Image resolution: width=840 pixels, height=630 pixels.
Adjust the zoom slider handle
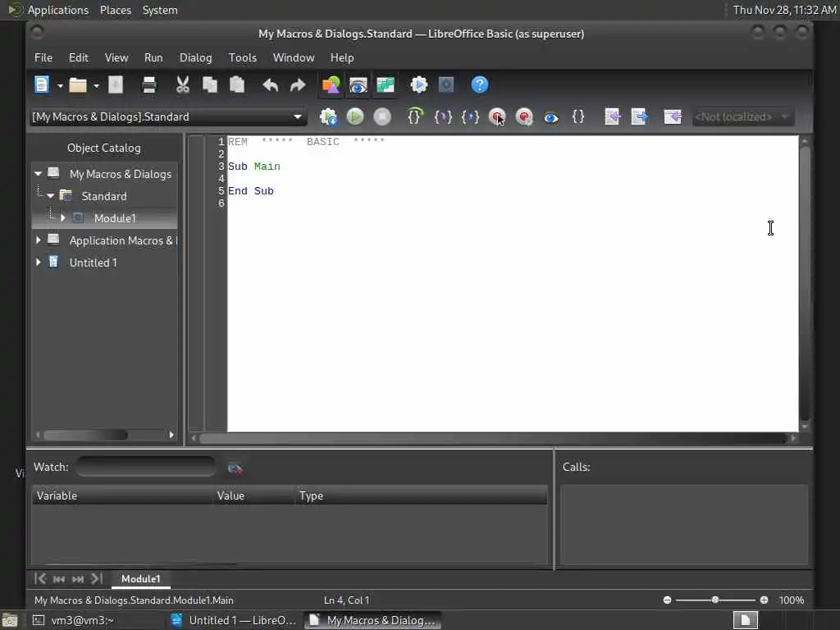point(715,600)
